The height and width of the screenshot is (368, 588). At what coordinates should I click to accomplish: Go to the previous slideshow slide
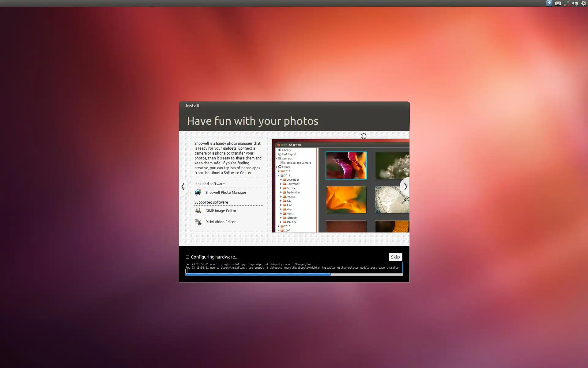coord(183,186)
